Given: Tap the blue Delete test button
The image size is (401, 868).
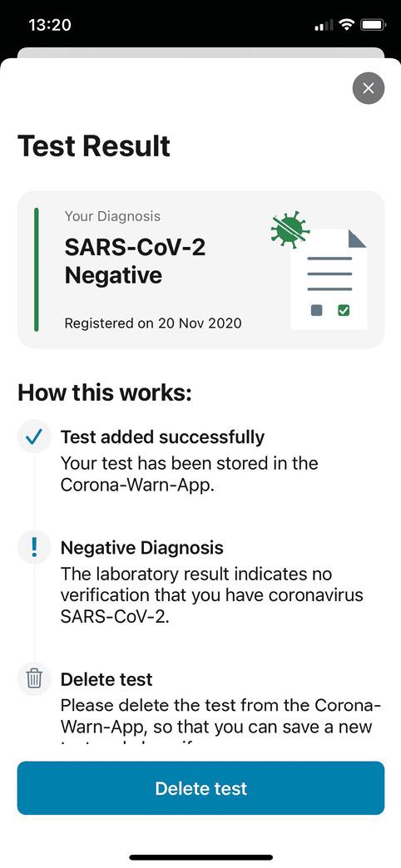Looking at the screenshot, I should 200,787.
